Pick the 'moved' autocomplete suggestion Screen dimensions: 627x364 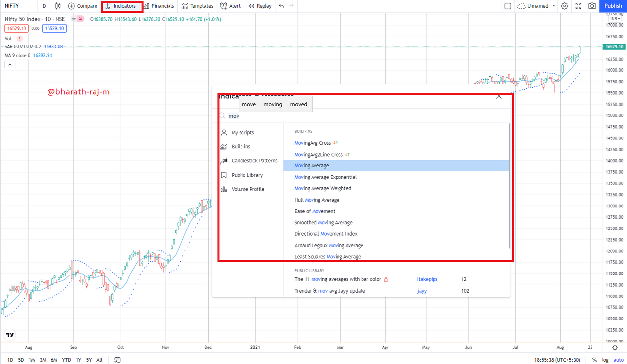pyautogui.click(x=299, y=104)
